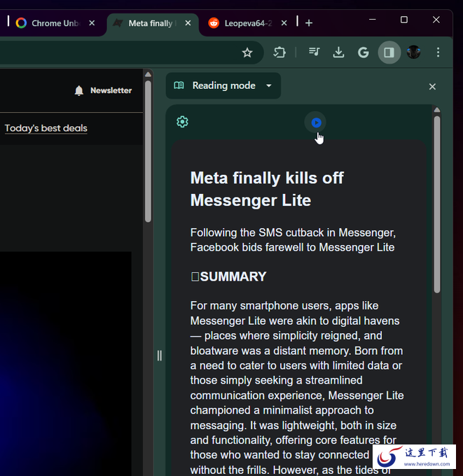Close the Reading mode side panel
Viewport: 463px width, 476px height.
click(x=432, y=87)
